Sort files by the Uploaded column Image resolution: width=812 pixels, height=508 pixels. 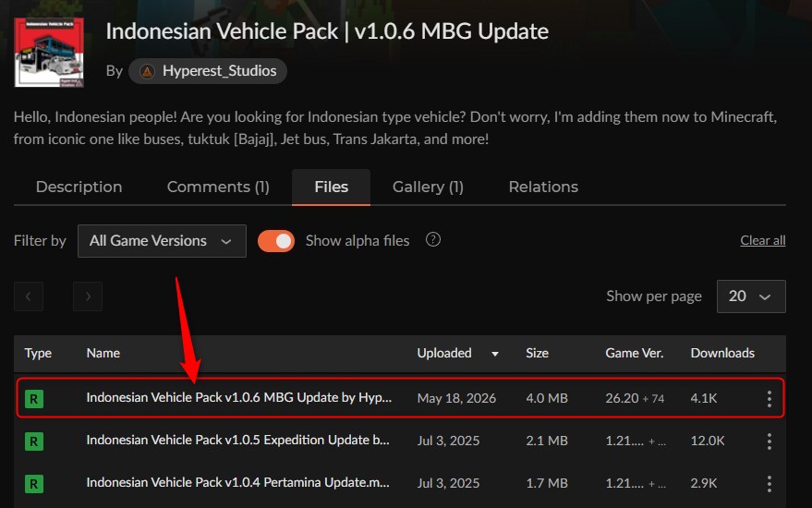tap(444, 353)
